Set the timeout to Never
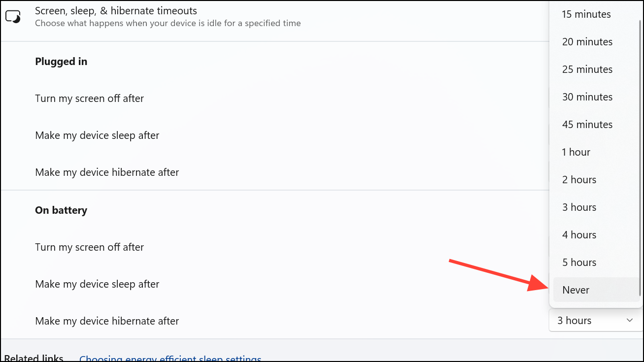Screen dimensions: 644x362 pos(576,290)
